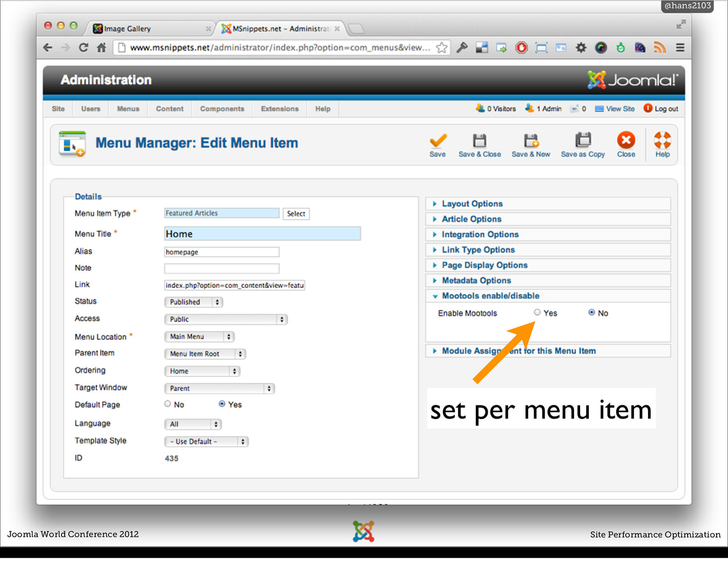Click the Joomla logo in the header
728x561 pixels.
point(632,80)
